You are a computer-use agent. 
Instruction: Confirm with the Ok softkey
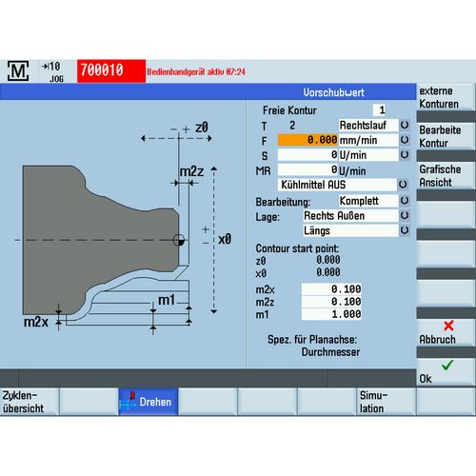pos(446,372)
